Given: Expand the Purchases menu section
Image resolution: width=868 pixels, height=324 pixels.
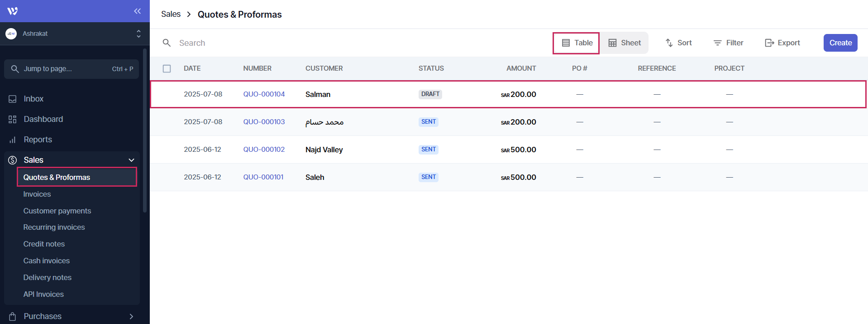Looking at the screenshot, I should [x=131, y=316].
